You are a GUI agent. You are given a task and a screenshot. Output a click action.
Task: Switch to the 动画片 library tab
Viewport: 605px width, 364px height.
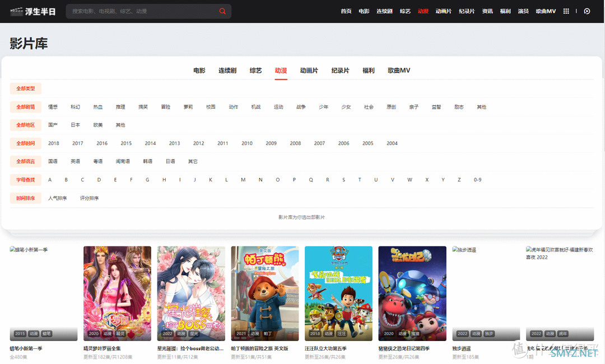pyautogui.click(x=309, y=71)
